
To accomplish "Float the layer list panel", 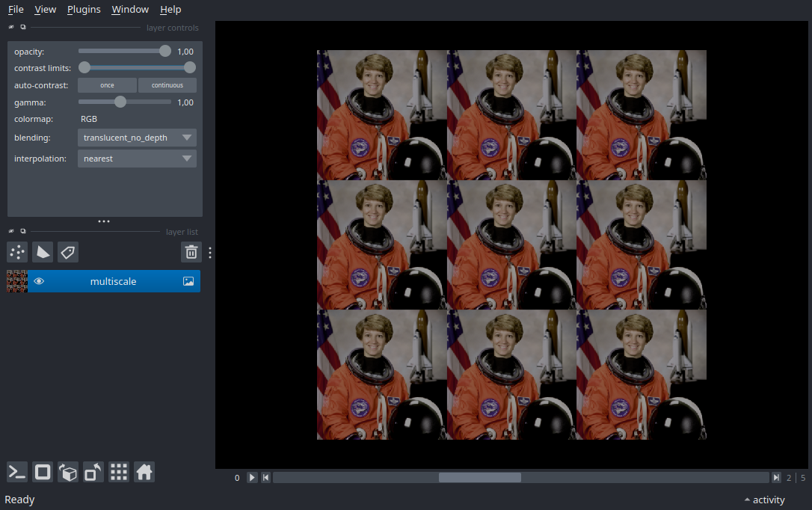I will pos(22,231).
